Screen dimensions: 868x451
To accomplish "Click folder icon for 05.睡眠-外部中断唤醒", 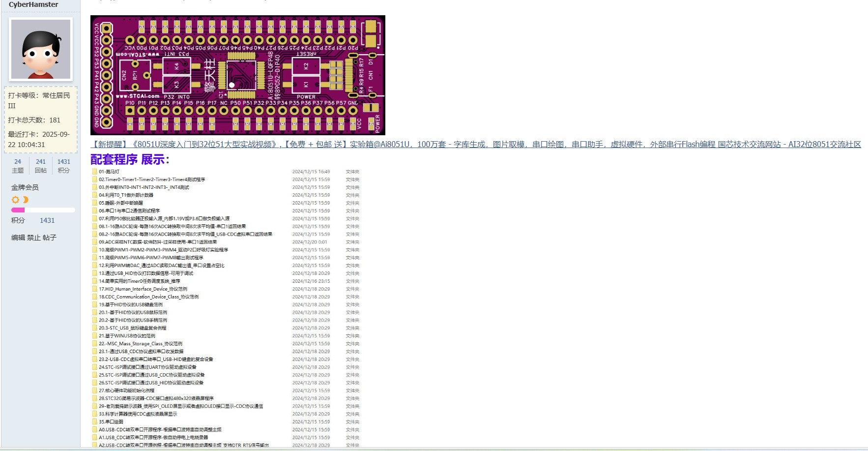I will 95,203.
